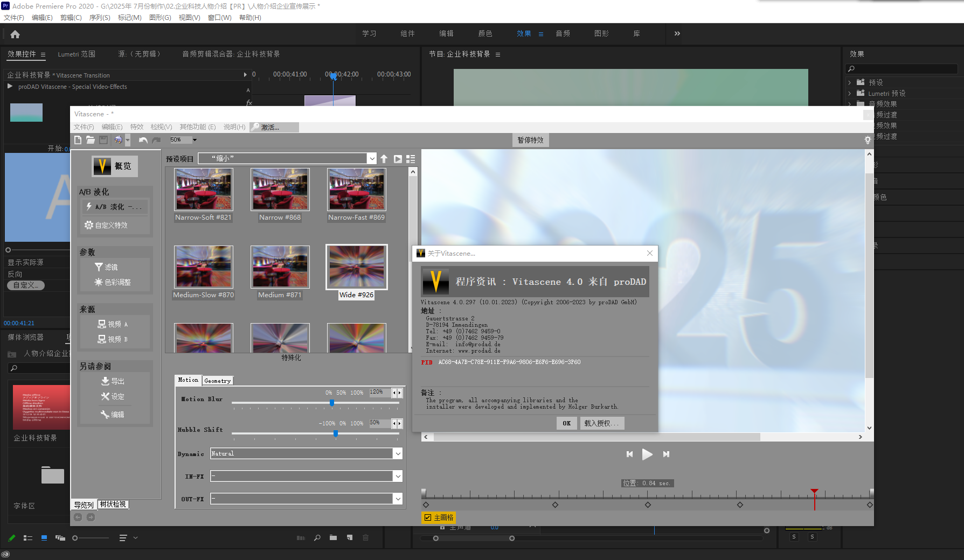Image resolution: width=964 pixels, height=560 pixels.
Task: Click the 激活... activate button
Action: [275, 127]
